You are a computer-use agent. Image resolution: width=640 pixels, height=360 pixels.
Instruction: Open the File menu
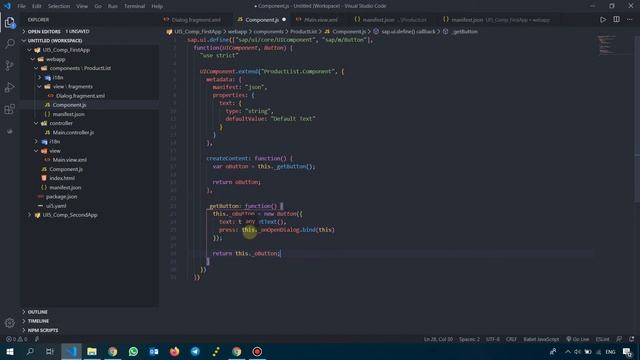coord(22,6)
